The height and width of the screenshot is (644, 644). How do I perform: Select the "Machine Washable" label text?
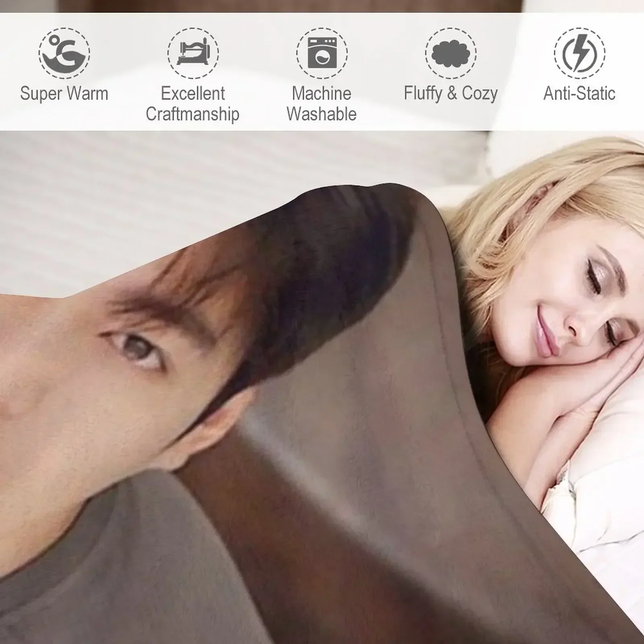(322, 104)
